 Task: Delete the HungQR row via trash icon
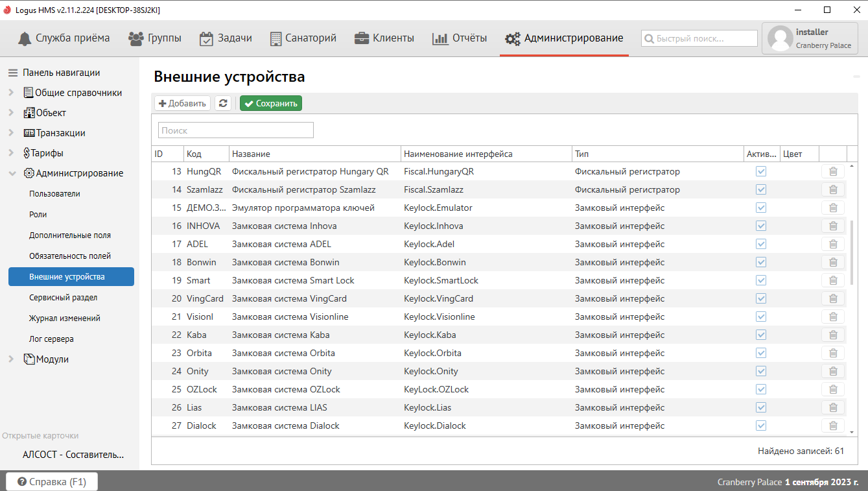[833, 172]
